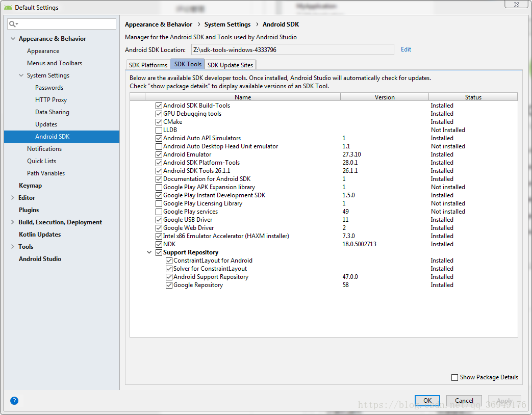Collapse Appearance & Behavior tree node
The image size is (532, 415).
coord(13,39)
